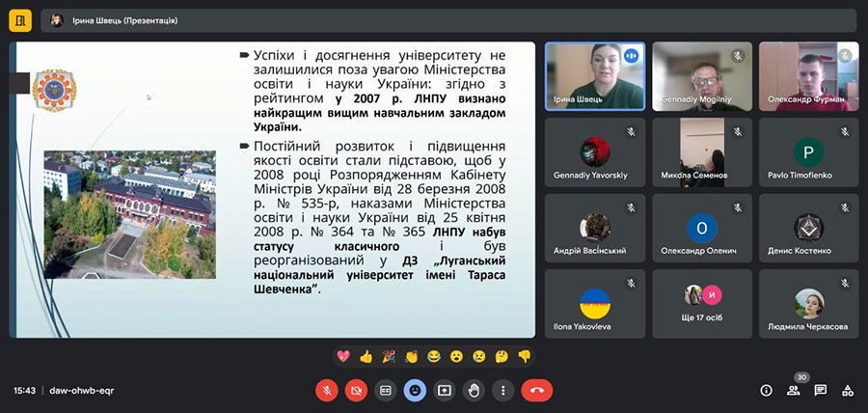The width and height of the screenshot is (868, 413).
Task: Turn on closed captions
Action: click(385, 390)
